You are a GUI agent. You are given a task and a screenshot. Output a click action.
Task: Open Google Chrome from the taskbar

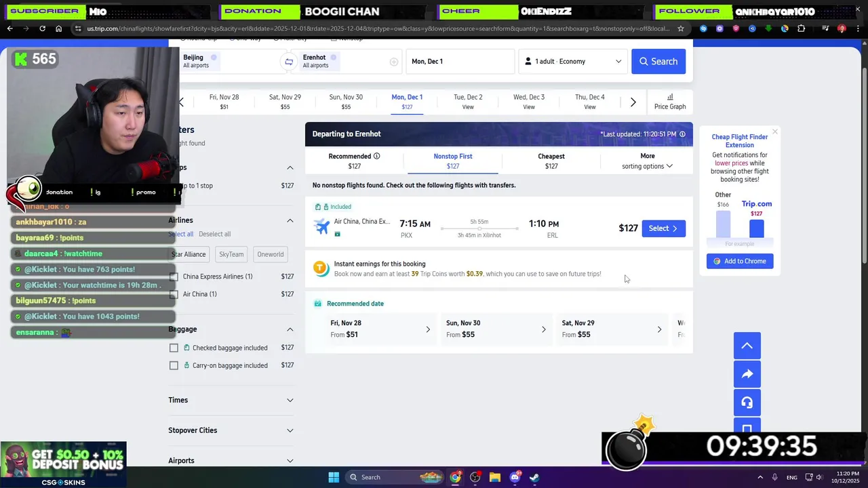click(x=455, y=477)
